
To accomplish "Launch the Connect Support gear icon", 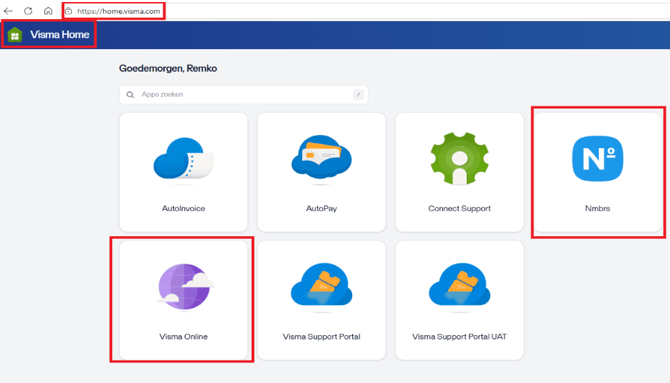I will coord(459,159).
